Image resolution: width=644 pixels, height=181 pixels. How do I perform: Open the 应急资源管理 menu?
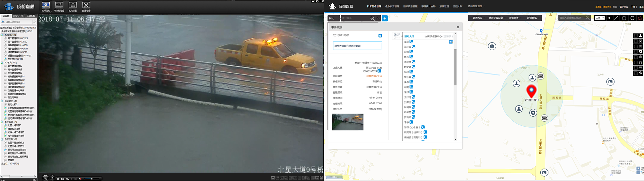click(392, 6)
